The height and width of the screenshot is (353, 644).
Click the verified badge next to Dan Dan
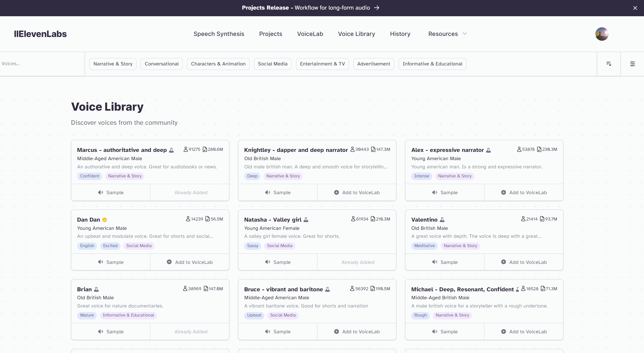coord(105,220)
